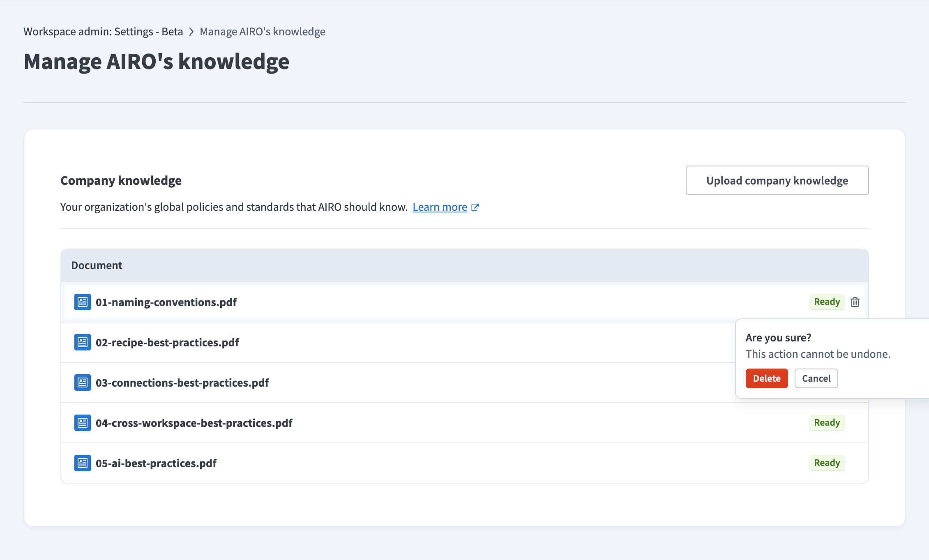Select 03-connections-best-practices.pdf file name
The width and height of the screenshot is (929, 560).
[x=182, y=383]
